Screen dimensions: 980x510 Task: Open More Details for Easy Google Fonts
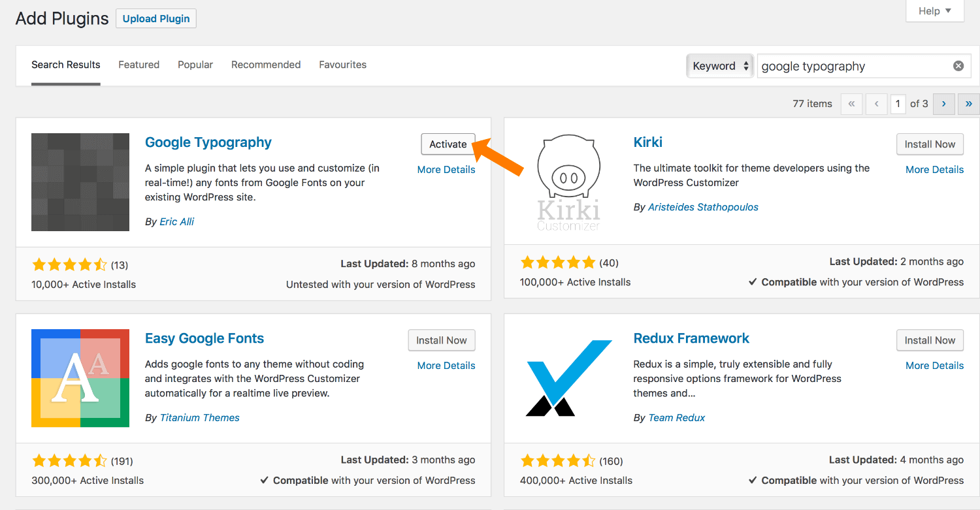click(x=446, y=365)
